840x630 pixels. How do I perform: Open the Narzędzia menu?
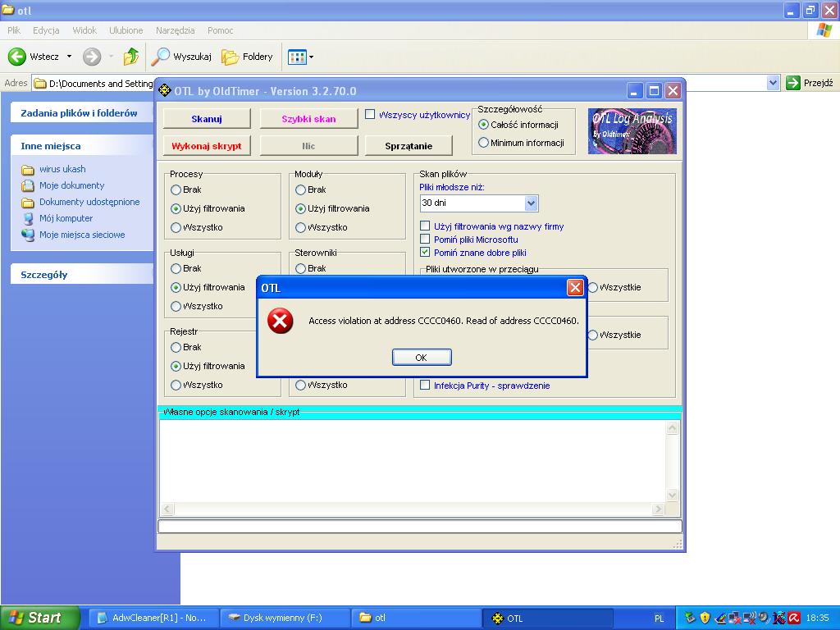pyautogui.click(x=175, y=30)
